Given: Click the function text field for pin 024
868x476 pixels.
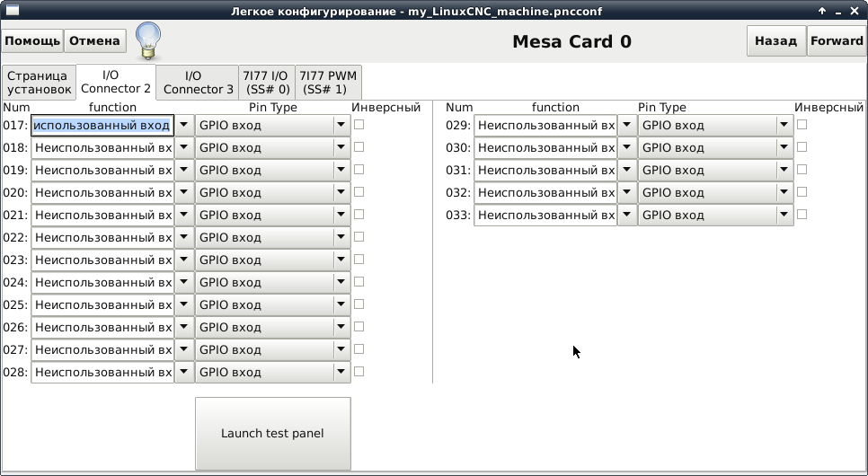Looking at the screenshot, I should click(102, 282).
